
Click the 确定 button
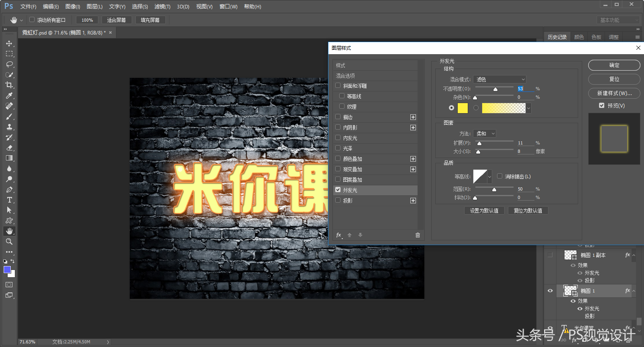(614, 65)
